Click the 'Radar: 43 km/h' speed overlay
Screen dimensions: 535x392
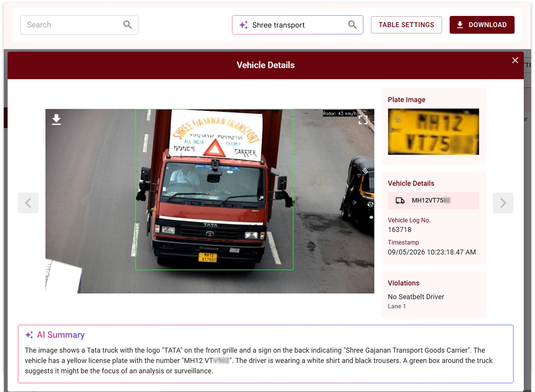pos(340,113)
